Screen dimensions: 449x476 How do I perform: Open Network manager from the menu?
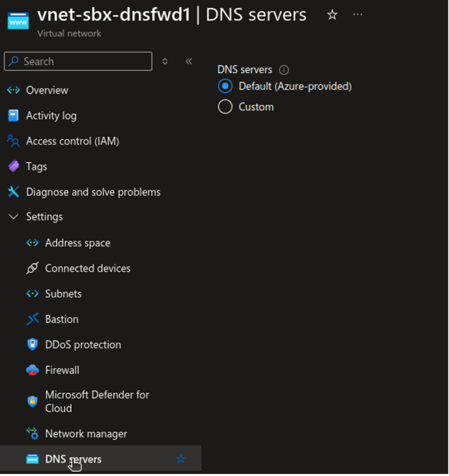tap(86, 433)
